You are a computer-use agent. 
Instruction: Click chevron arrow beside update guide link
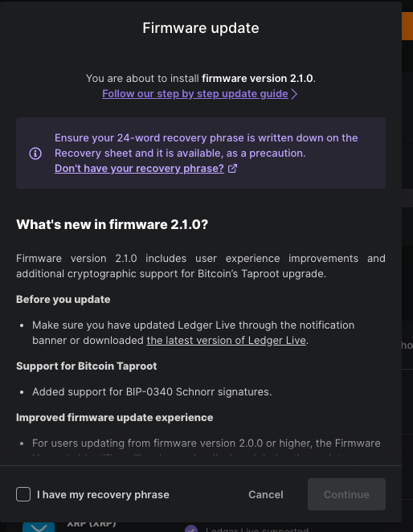point(295,94)
